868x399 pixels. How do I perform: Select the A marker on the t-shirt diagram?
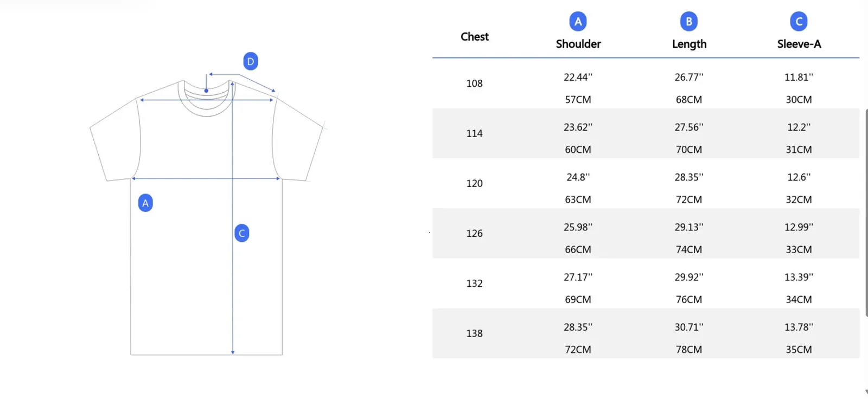(145, 203)
